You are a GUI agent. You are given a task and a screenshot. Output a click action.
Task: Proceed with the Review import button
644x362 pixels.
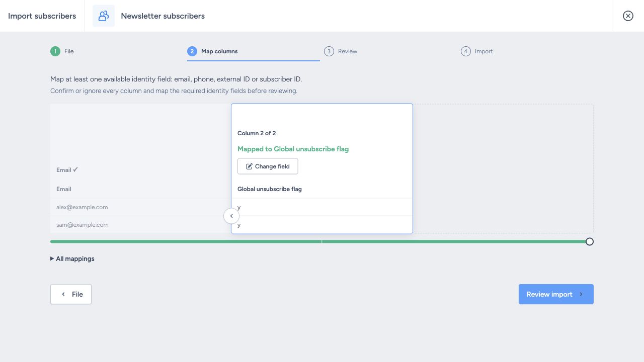pyautogui.click(x=556, y=294)
